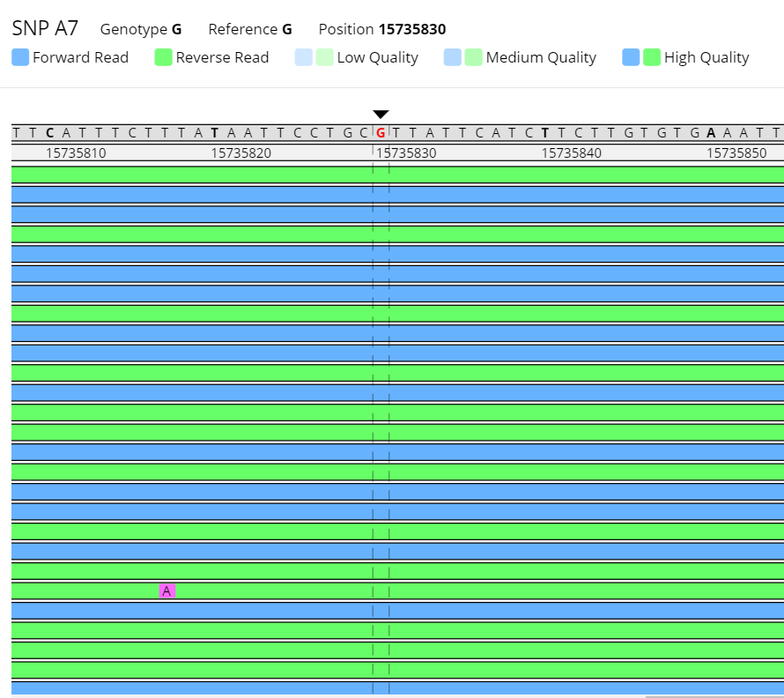Click the bold T base before AATTCC
The height and width of the screenshot is (698, 784).
click(215, 132)
